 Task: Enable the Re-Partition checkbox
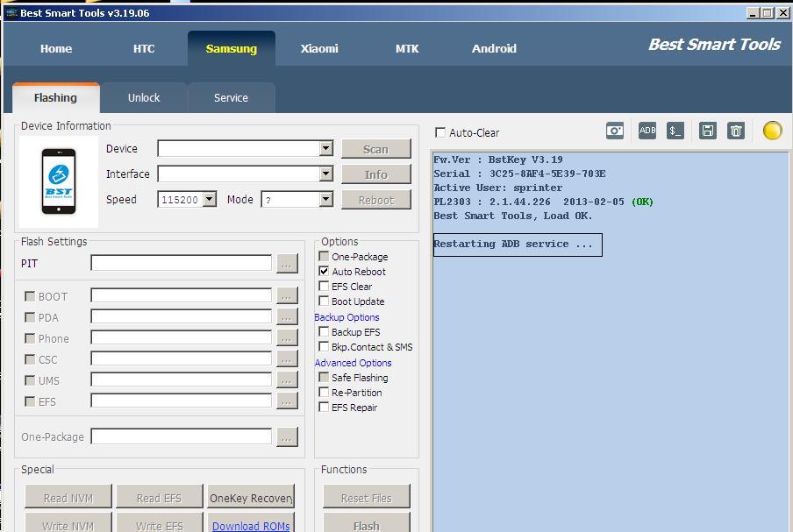point(324,392)
